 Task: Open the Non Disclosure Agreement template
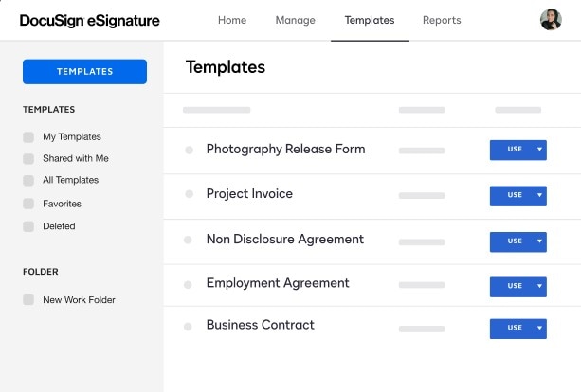pos(284,240)
